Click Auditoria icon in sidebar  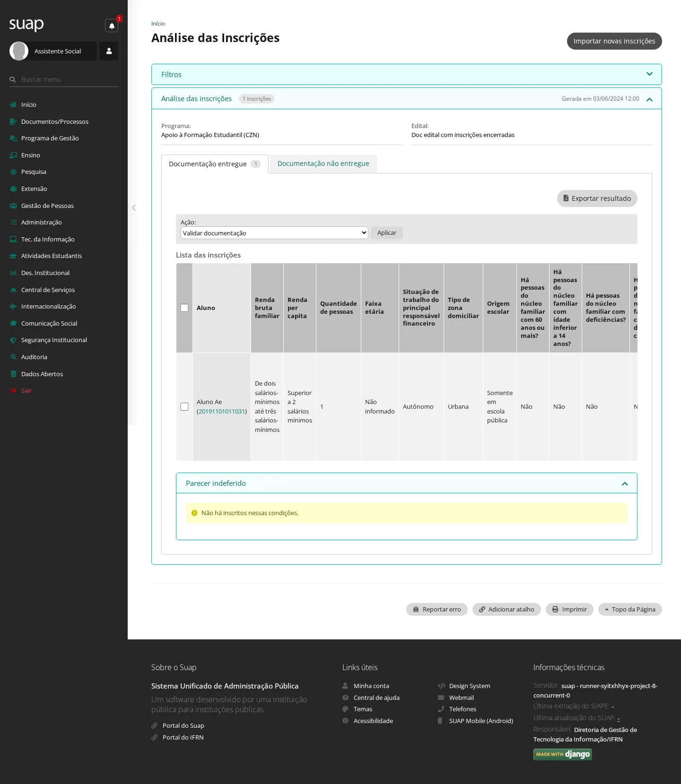(x=13, y=357)
